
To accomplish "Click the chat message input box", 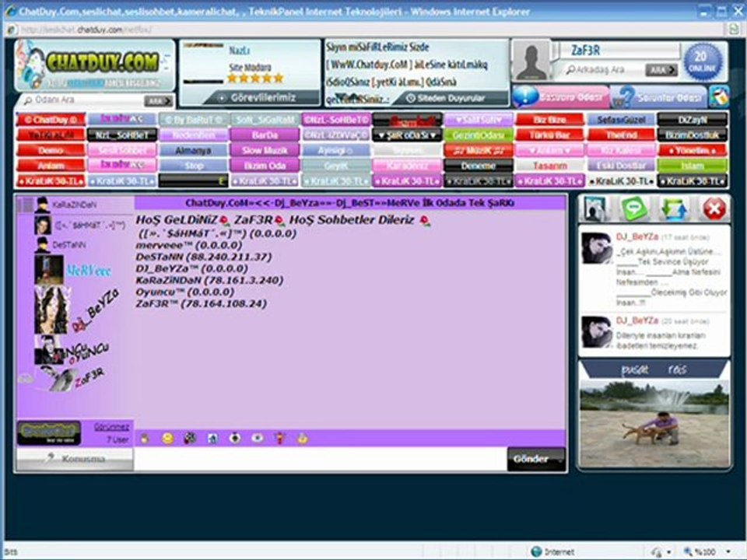I will pos(320,459).
